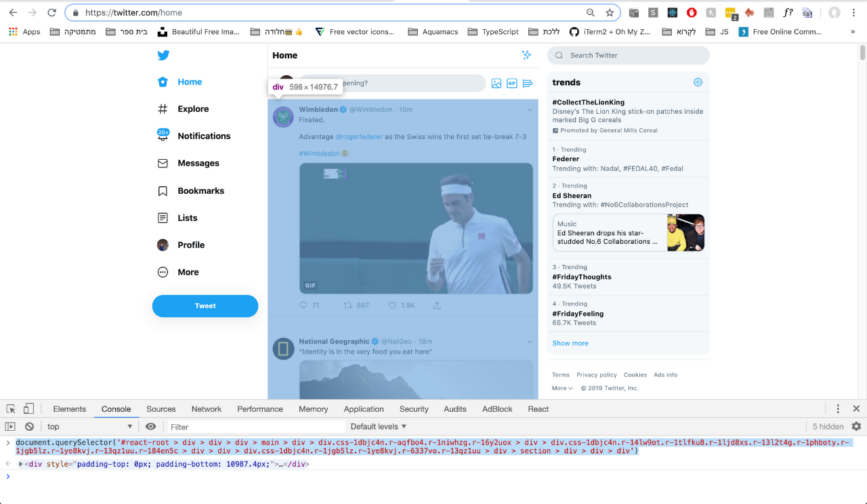
Task: Click the National Geographic avatar
Action: coord(284,350)
